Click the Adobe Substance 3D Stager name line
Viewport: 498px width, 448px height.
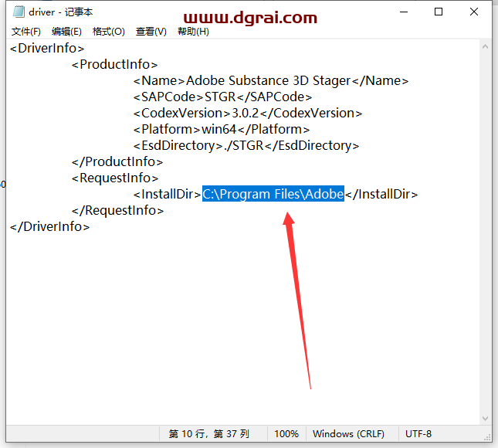[x=271, y=80]
